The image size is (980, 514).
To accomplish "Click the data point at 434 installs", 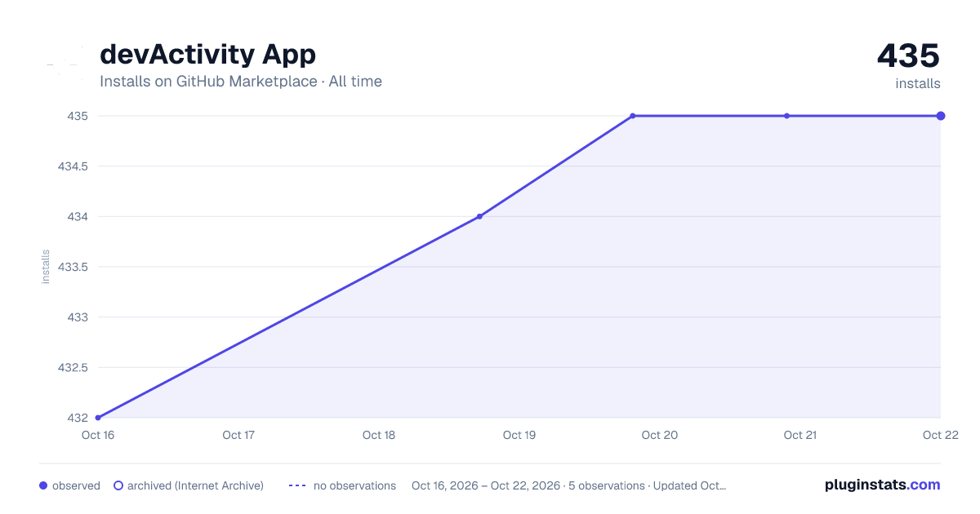I will [x=479, y=216].
